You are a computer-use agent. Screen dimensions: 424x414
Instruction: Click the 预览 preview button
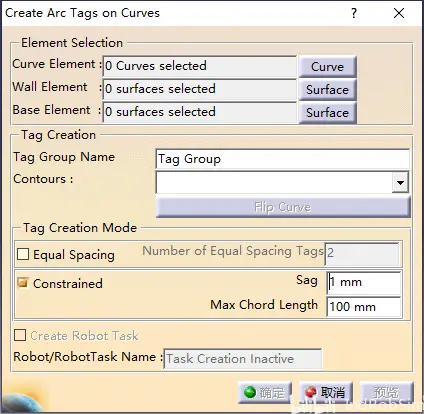click(386, 392)
